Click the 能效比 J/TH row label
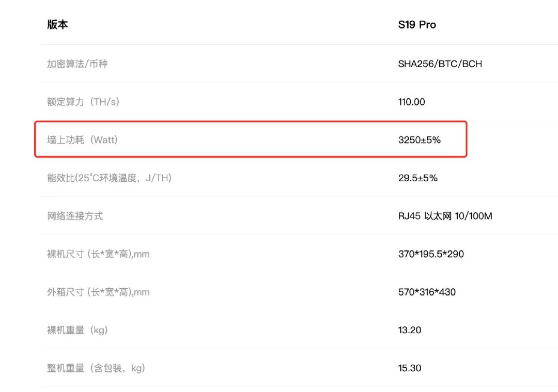The image size is (558, 392). pos(109,178)
